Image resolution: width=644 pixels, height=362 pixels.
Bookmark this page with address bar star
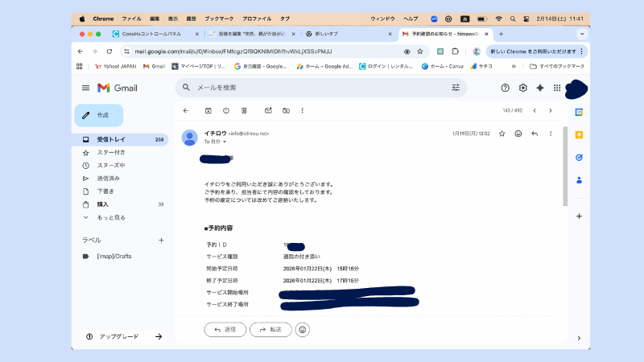coord(421,51)
